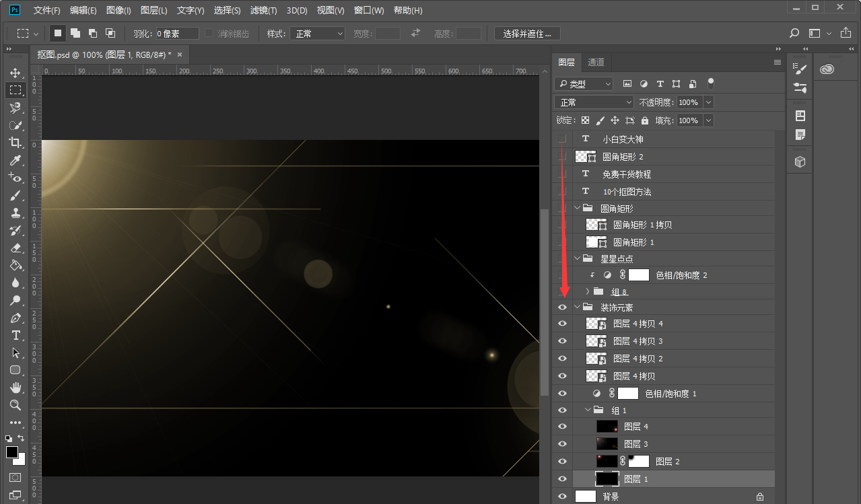Open the Edit Toolbar ellipsis button
The image size is (861, 504).
click(15, 423)
